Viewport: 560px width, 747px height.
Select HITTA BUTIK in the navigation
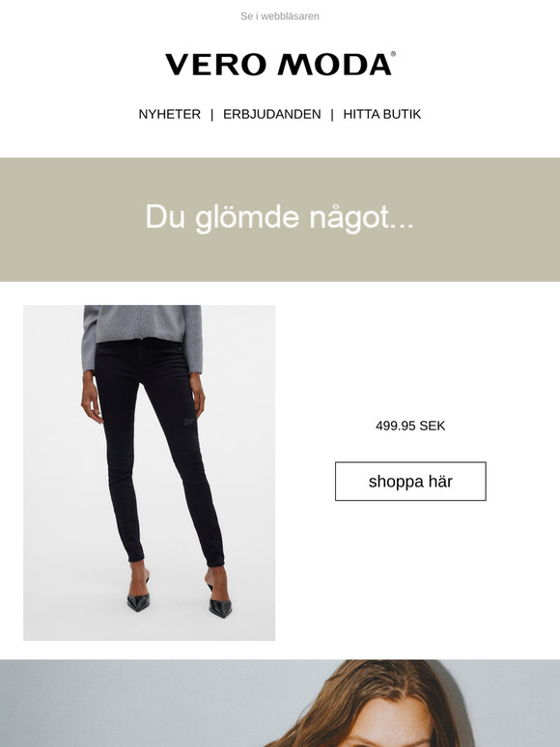(382, 114)
